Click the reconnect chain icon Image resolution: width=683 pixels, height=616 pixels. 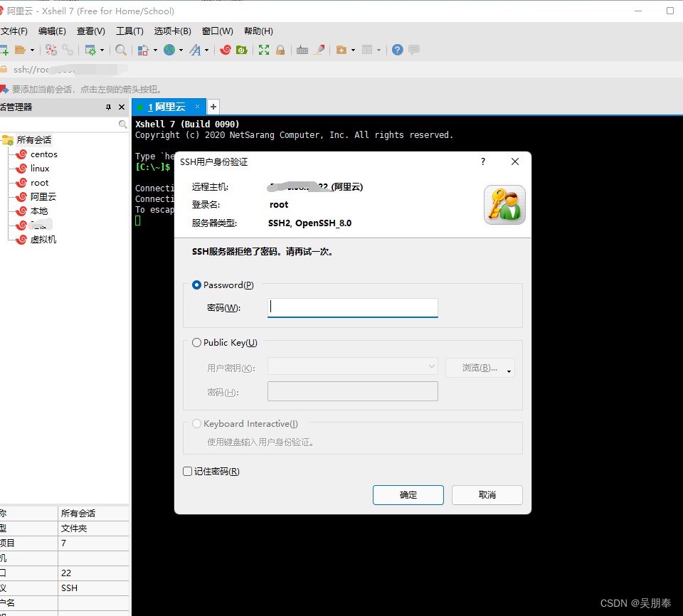68,50
